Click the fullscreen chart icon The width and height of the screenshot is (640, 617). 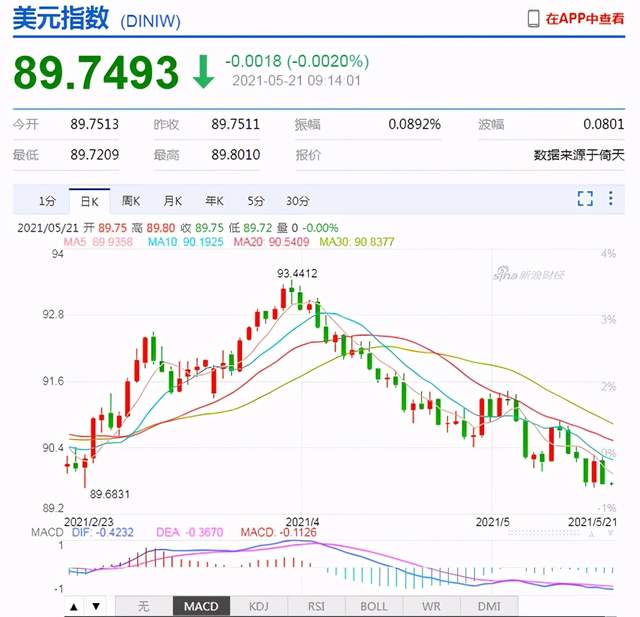coord(585,199)
